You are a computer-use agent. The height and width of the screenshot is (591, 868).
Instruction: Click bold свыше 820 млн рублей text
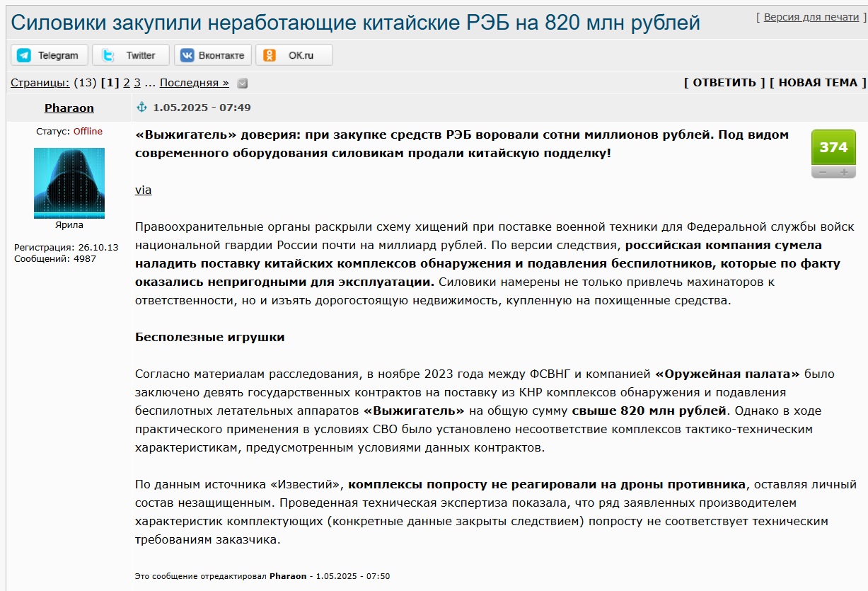(x=649, y=411)
